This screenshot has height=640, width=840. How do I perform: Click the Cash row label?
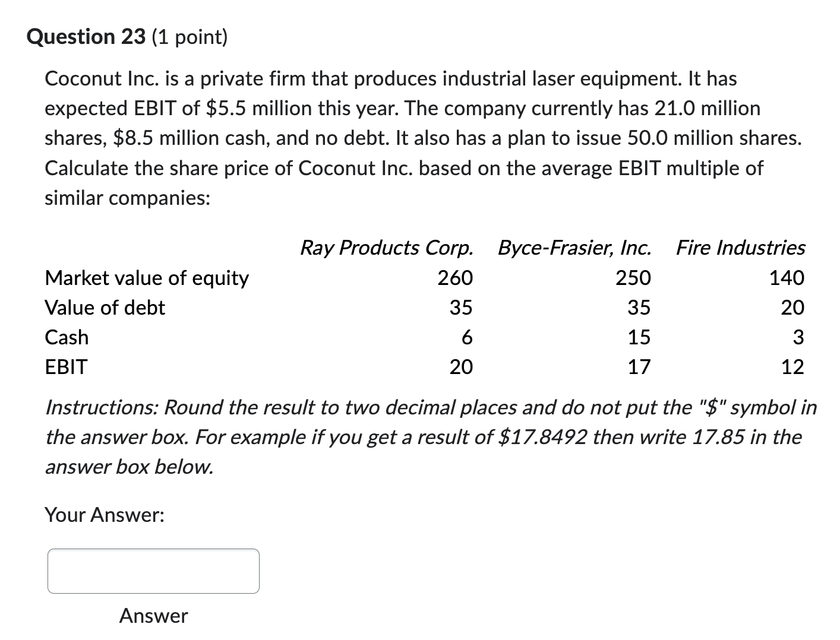click(67, 337)
